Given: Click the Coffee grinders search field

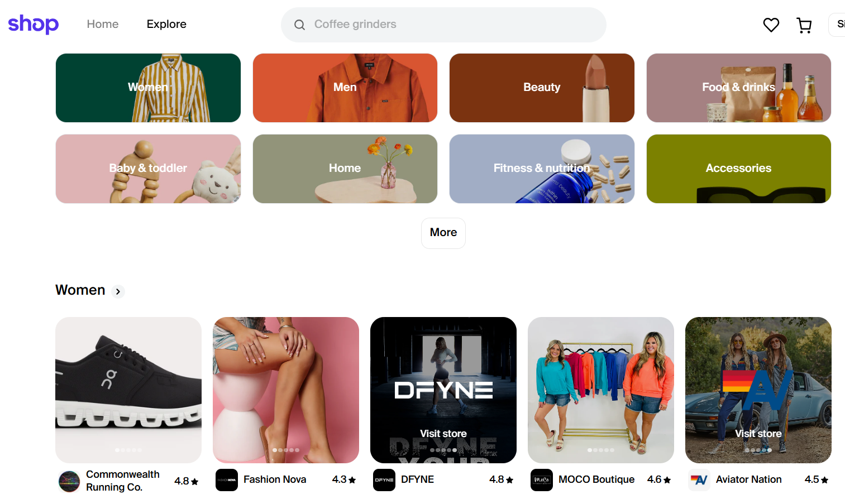Looking at the screenshot, I should [x=391, y=24].
